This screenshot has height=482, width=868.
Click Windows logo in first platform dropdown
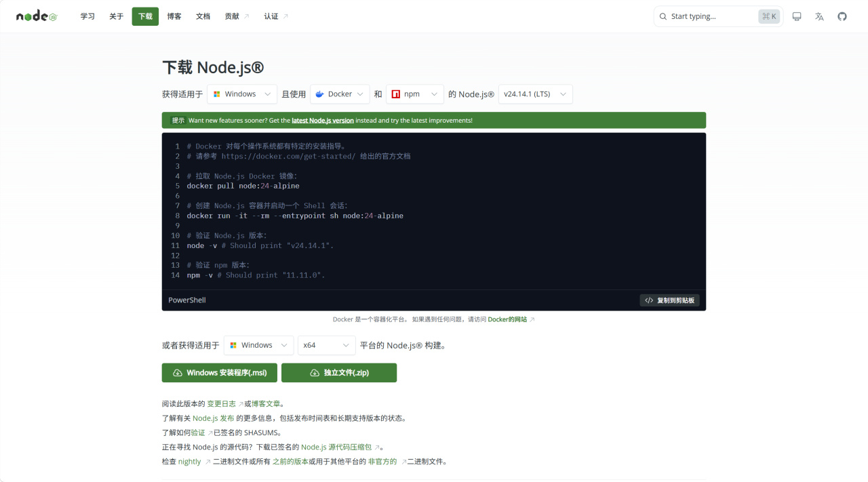tap(216, 94)
